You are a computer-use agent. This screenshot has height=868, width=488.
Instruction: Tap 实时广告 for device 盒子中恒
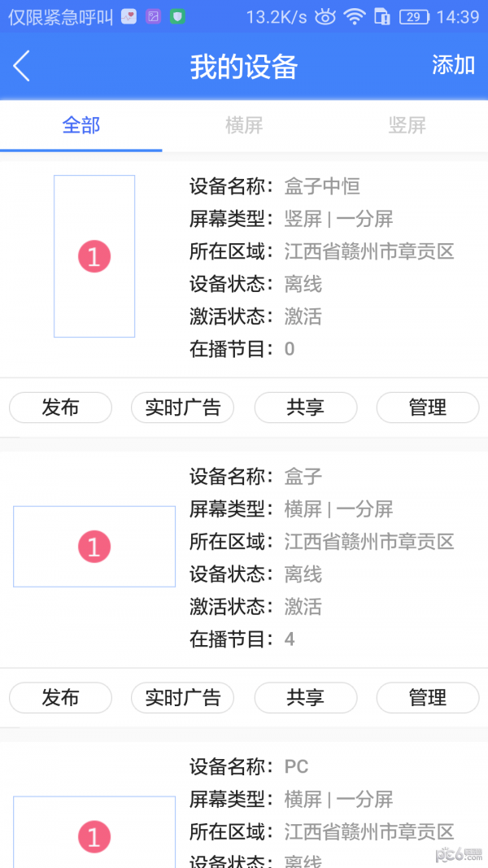coord(182,408)
